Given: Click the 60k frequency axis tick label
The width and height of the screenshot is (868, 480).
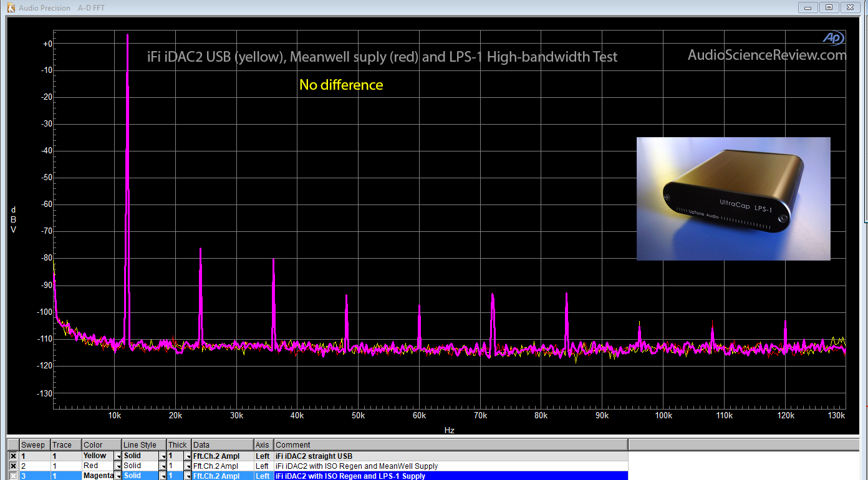Looking at the screenshot, I should click(419, 416).
